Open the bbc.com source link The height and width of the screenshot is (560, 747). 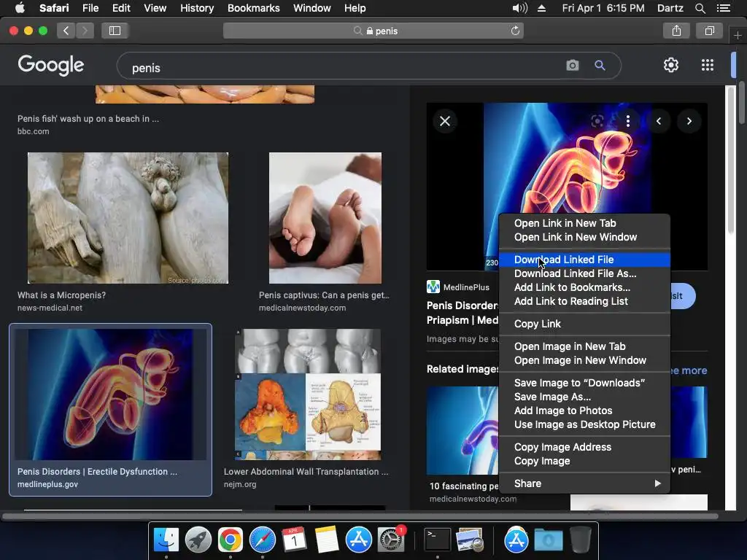(34, 131)
